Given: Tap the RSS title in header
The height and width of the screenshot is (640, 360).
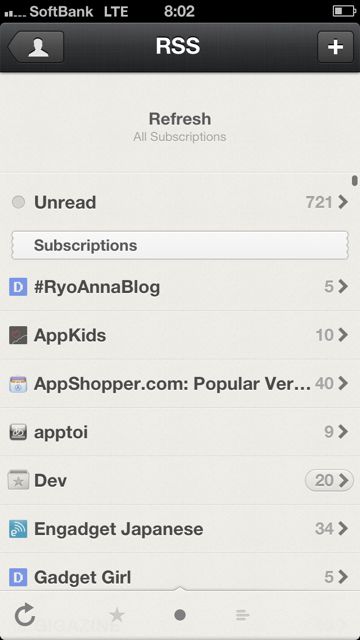Looking at the screenshot, I should coord(178,47).
